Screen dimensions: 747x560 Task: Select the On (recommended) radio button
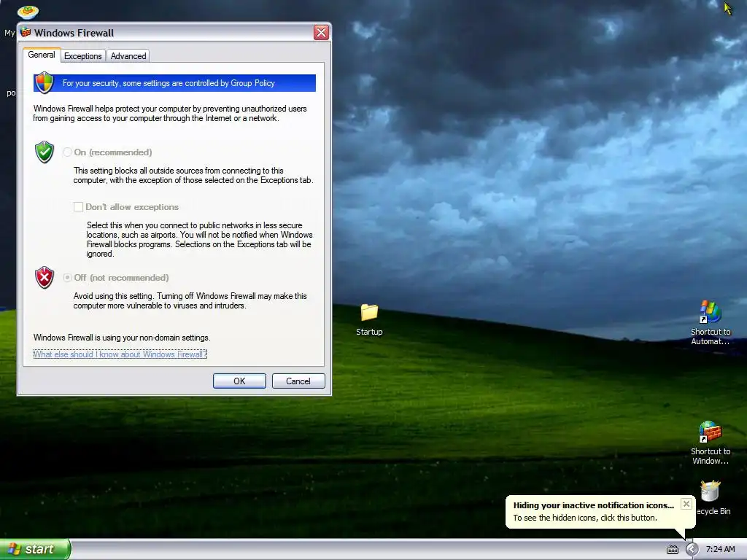[67, 152]
